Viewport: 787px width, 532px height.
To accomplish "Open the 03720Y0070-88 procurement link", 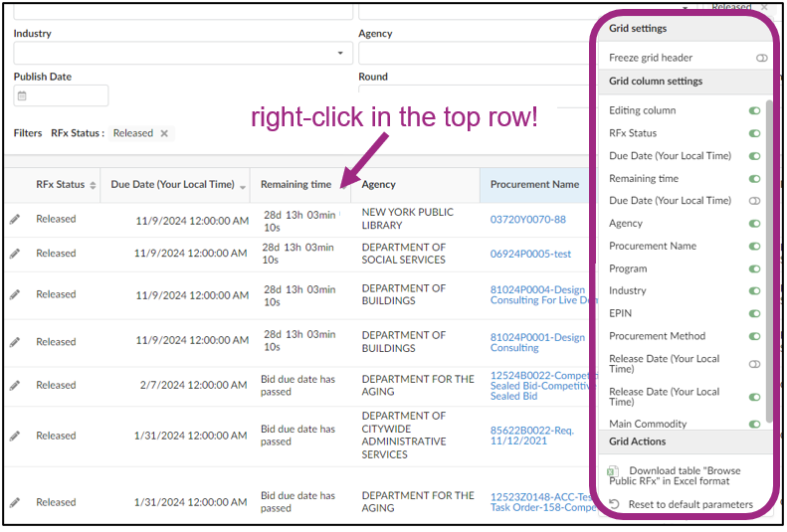I will point(527,220).
